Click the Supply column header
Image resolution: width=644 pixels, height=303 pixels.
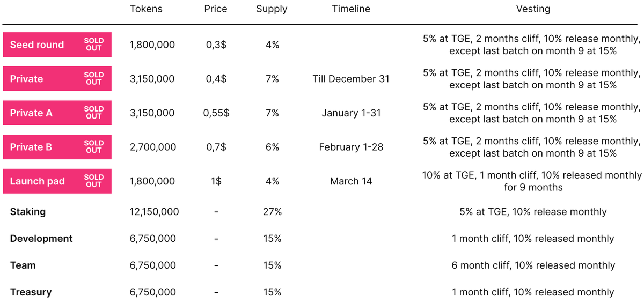tap(272, 9)
